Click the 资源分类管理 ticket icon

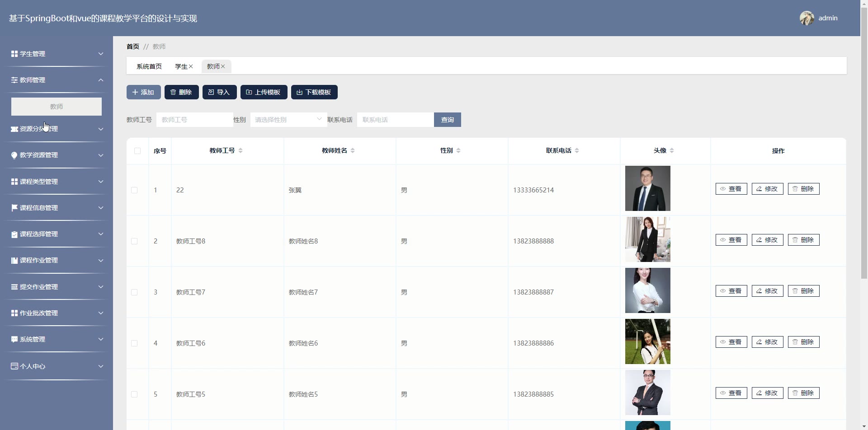click(14, 129)
